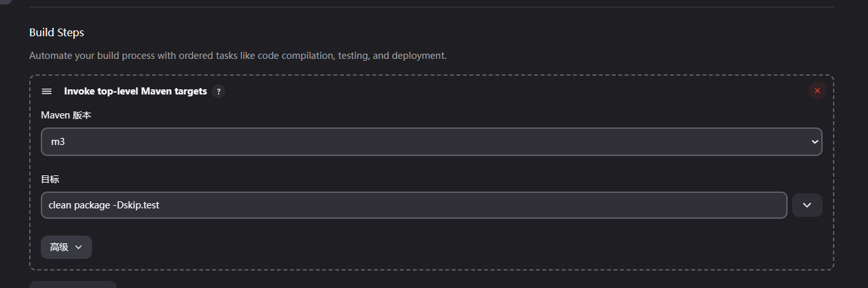Click the 目标 label
868x288 pixels.
pyautogui.click(x=50, y=179)
